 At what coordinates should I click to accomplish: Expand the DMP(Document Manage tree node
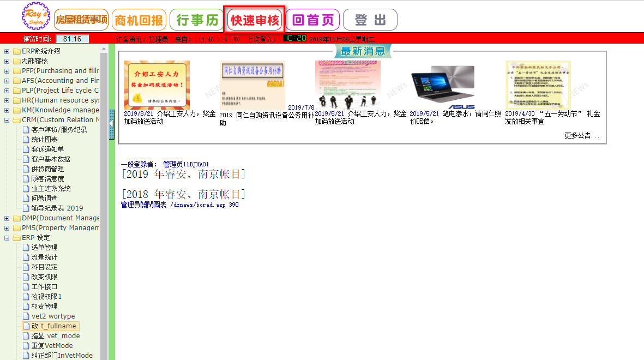(x=7, y=218)
